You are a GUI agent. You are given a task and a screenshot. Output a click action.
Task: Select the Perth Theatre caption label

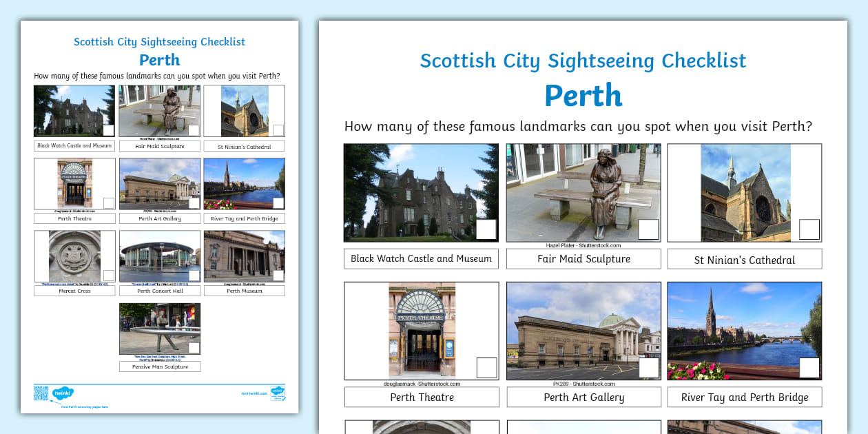click(421, 397)
